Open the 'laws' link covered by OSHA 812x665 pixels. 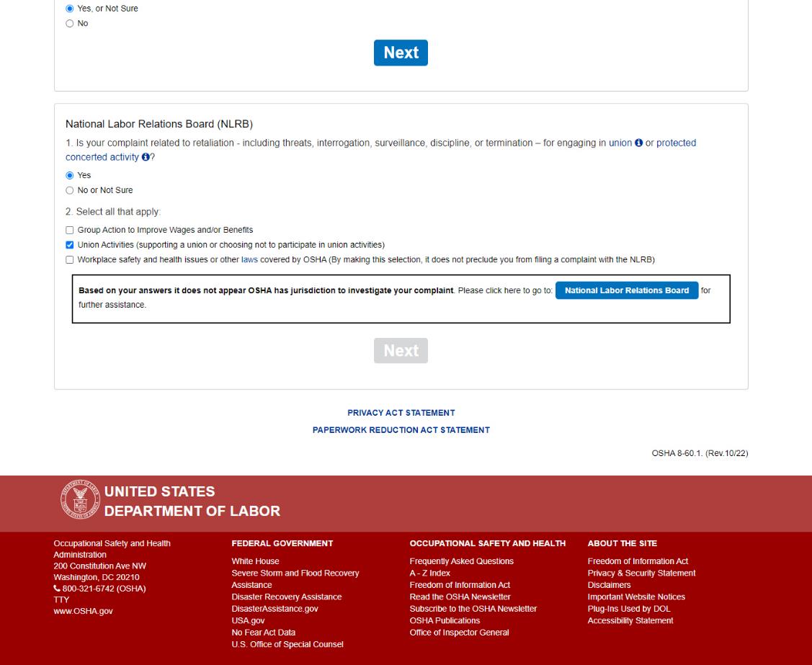[x=249, y=260]
